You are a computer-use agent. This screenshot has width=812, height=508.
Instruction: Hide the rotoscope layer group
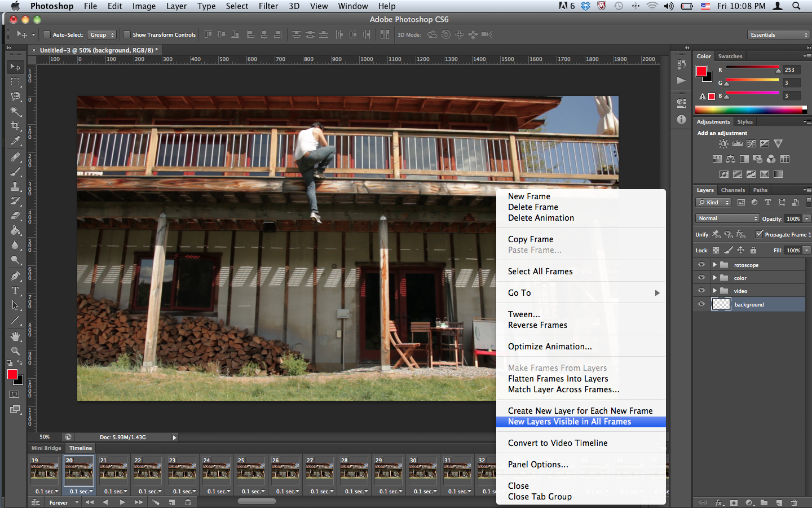coord(701,265)
